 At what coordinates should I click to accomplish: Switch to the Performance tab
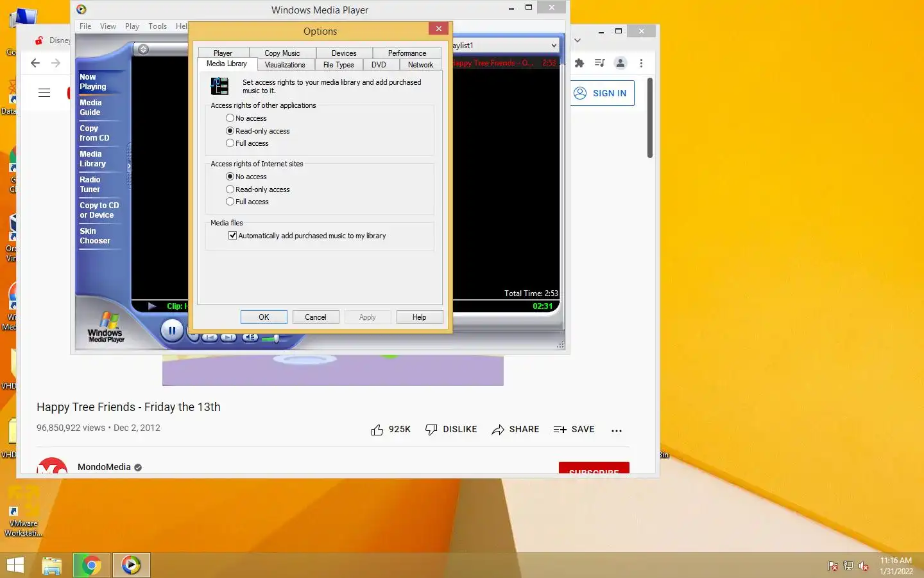coord(407,53)
